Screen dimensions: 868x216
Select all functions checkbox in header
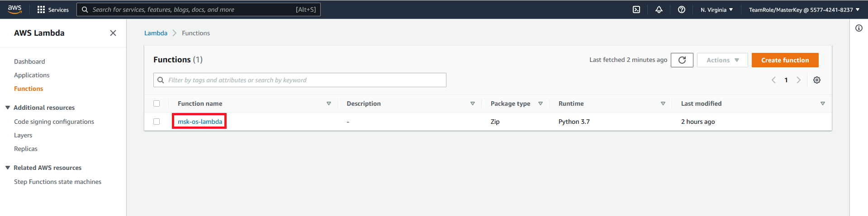[157, 103]
